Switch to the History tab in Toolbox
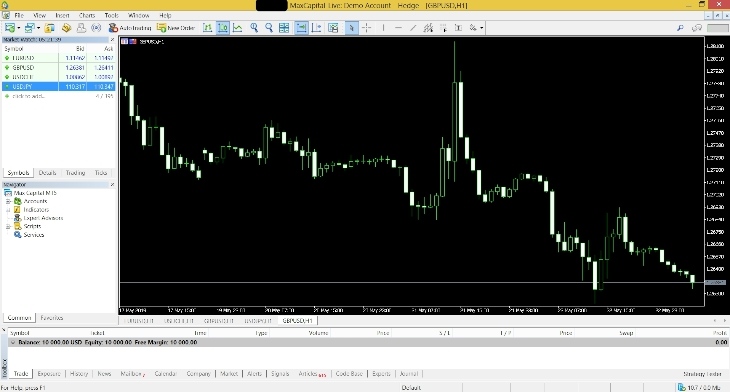The image size is (730, 392). tap(79, 373)
